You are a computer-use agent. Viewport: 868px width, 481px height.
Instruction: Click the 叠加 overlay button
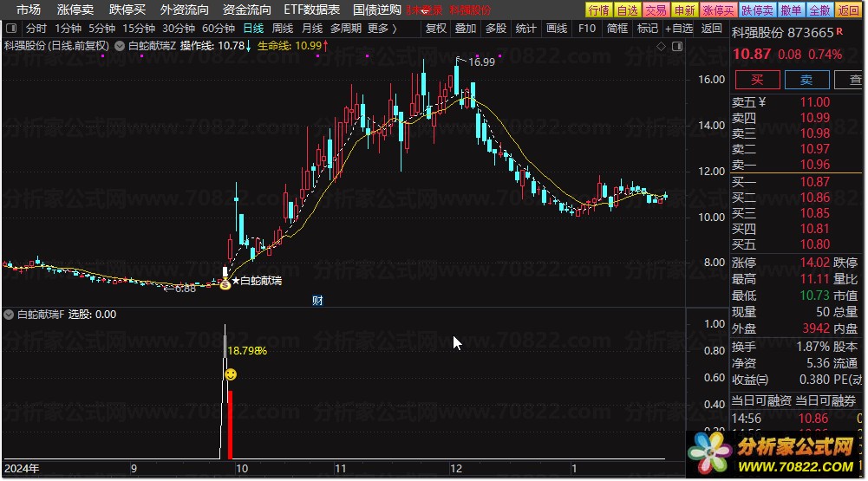(x=466, y=29)
